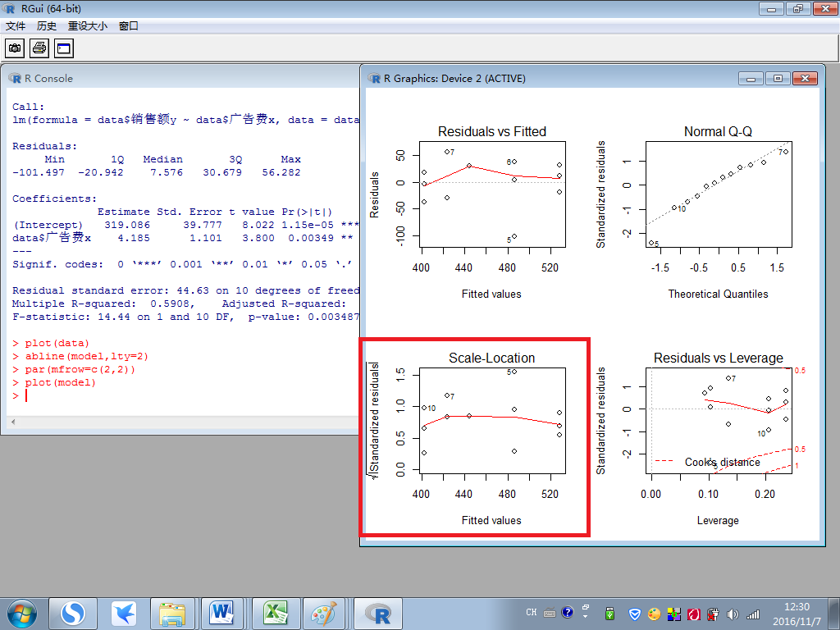This screenshot has height=630, width=840.
Task: Click the power plug tray icon
Action: point(713,614)
